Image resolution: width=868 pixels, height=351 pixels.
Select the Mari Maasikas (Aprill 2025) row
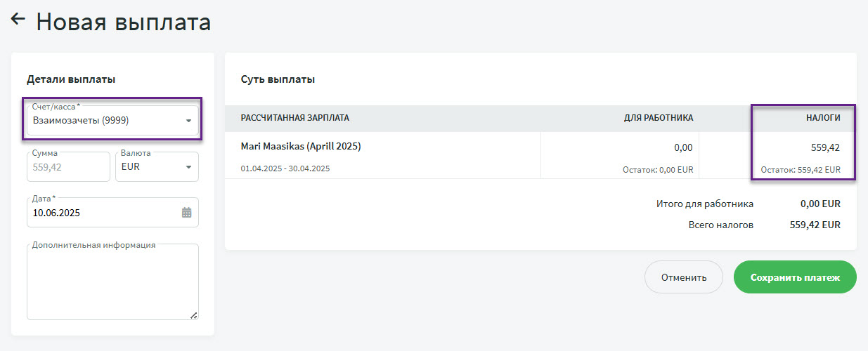pyautogui.click(x=540, y=156)
